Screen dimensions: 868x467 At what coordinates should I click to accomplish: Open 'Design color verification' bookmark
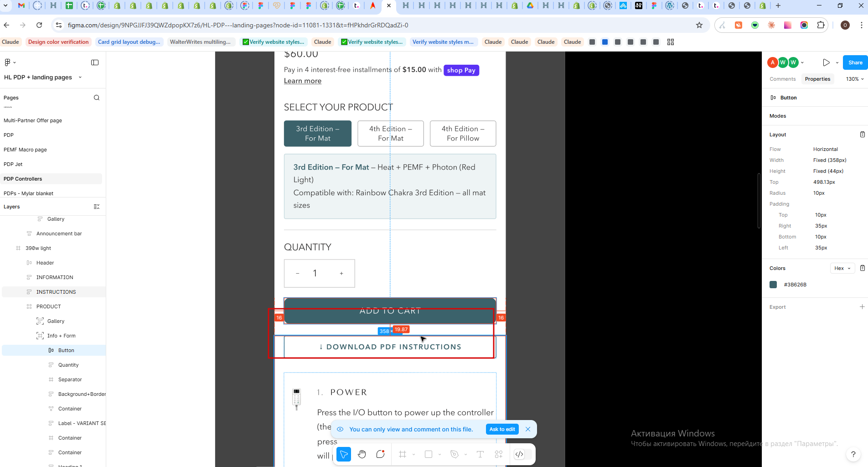click(58, 42)
